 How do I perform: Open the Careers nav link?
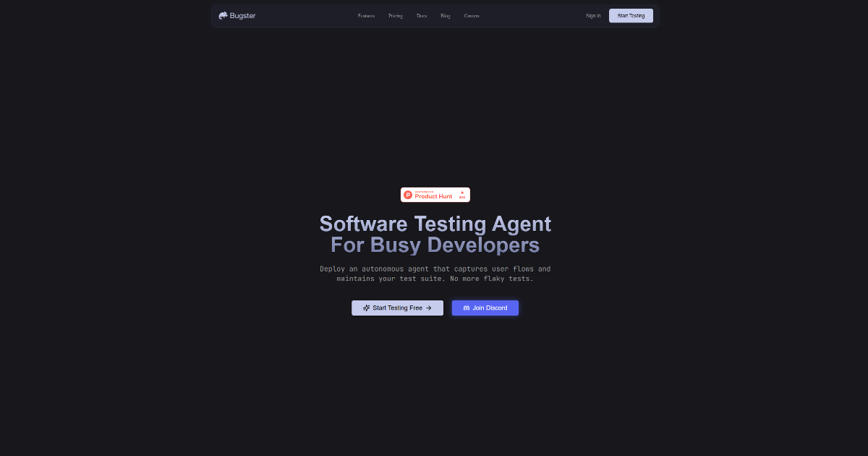point(472,15)
